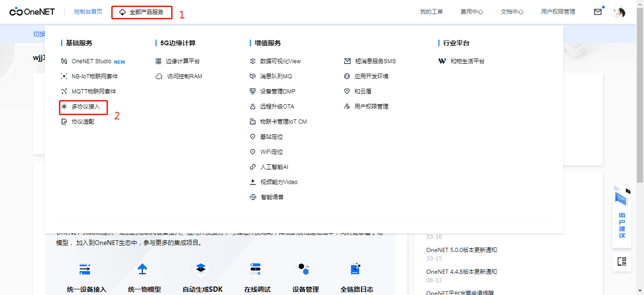Click the OneNET Studio icon
The height and width of the screenshot is (295, 644).
64,61
